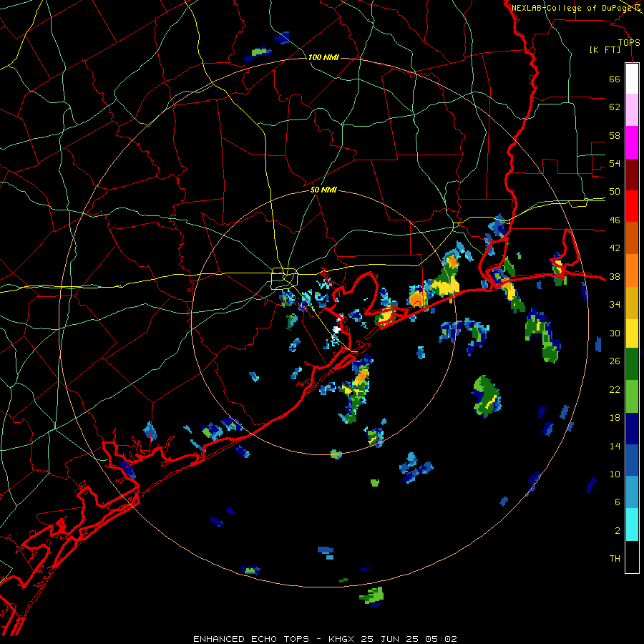Click the '30' legend value
The image size is (644, 644).
[615, 333]
